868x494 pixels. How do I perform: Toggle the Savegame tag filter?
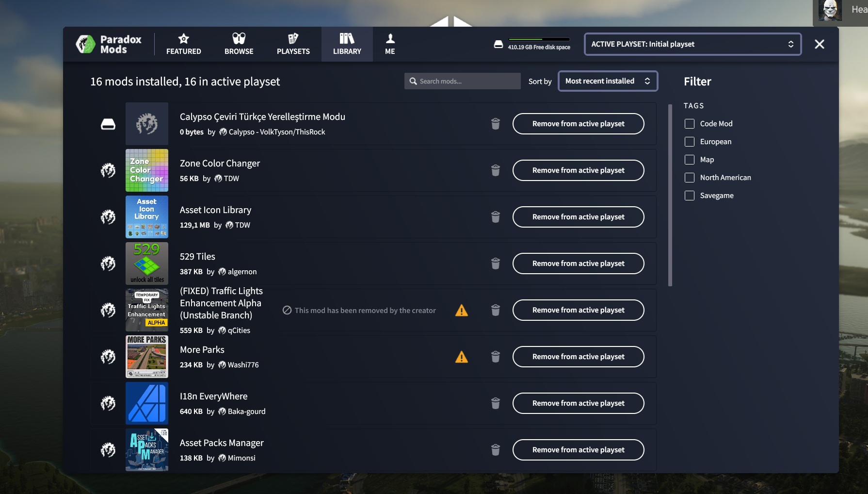coord(690,196)
